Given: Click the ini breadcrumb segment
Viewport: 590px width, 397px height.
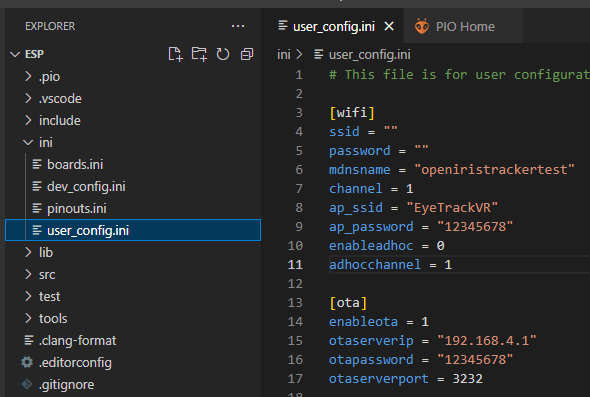Looking at the screenshot, I should 284,55.
